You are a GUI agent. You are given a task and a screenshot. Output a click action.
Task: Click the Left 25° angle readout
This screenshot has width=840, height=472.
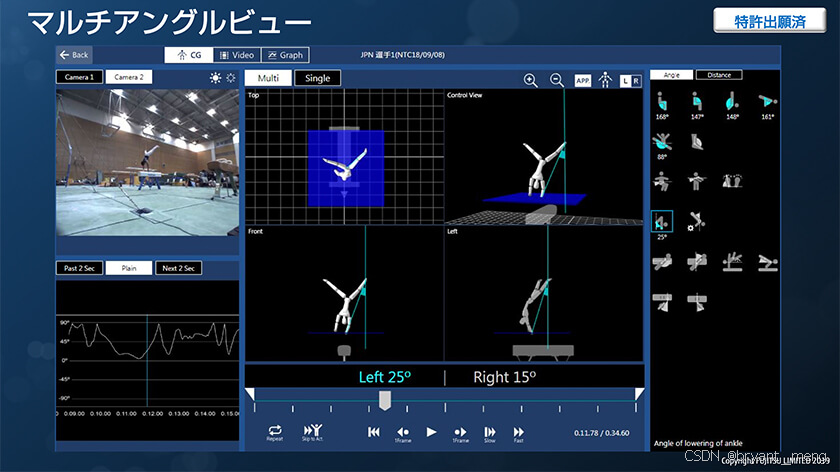coord(385,377)
